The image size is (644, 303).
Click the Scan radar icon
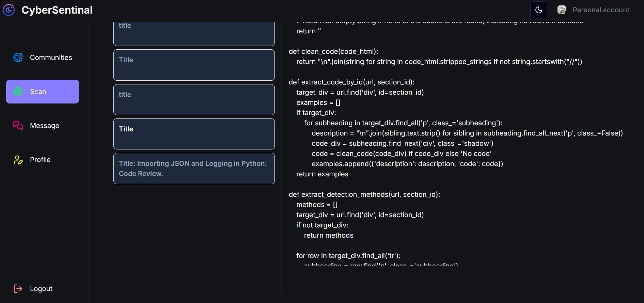tap(18, 92)
